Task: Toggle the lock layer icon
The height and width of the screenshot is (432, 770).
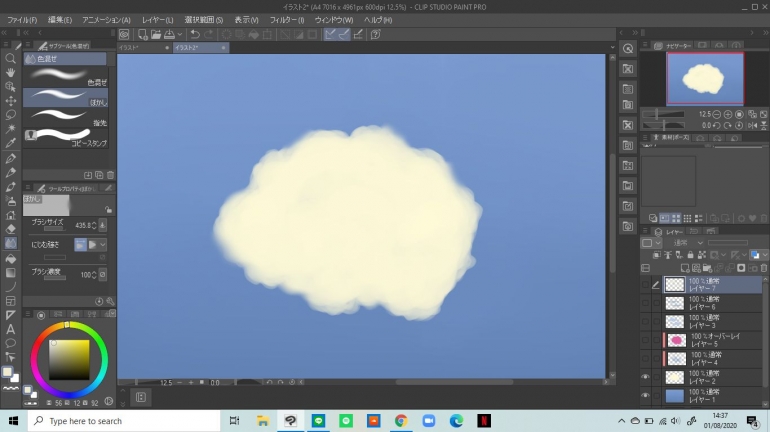Action: 690,255
